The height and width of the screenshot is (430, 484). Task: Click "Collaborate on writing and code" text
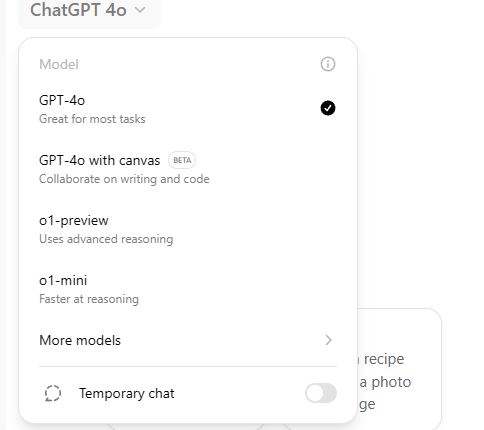click(x=124, y=179)
